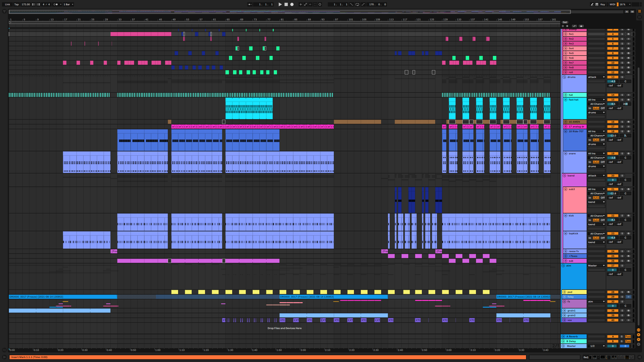Toggle the computer MIDI keyboard icon
644x362 pixels.
pyautogui.click(x=597, y=4)
